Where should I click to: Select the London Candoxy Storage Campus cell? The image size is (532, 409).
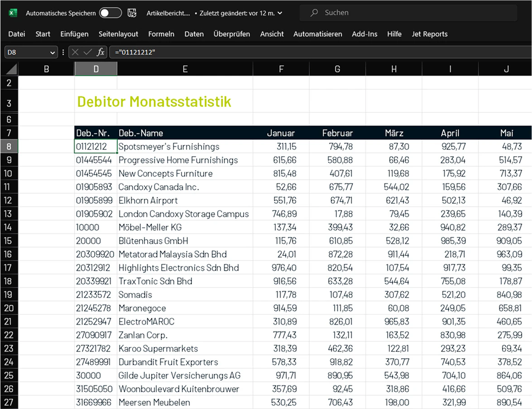(185, 214)
